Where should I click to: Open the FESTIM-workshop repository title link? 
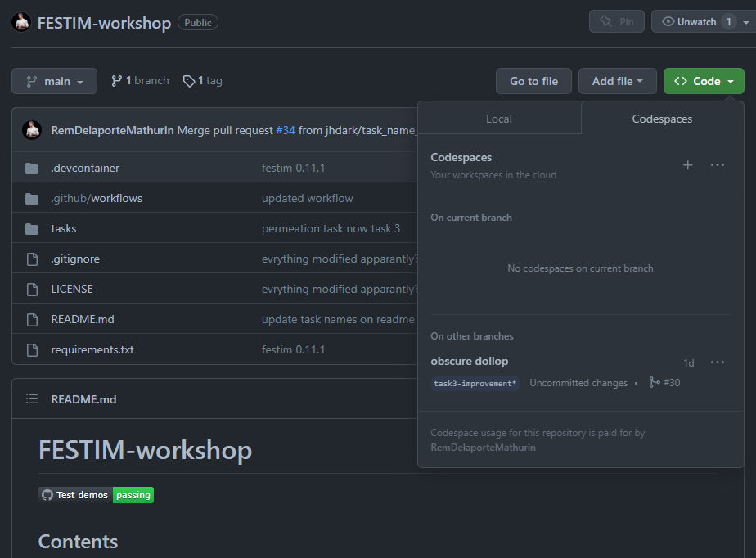coord(104,23)
